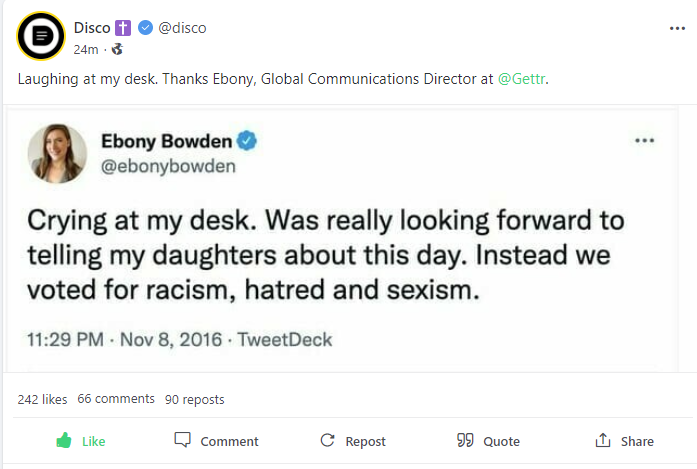The image size is (697, 469).
Task: Click the Quote marks icon
Action: (x=464, y=440)
